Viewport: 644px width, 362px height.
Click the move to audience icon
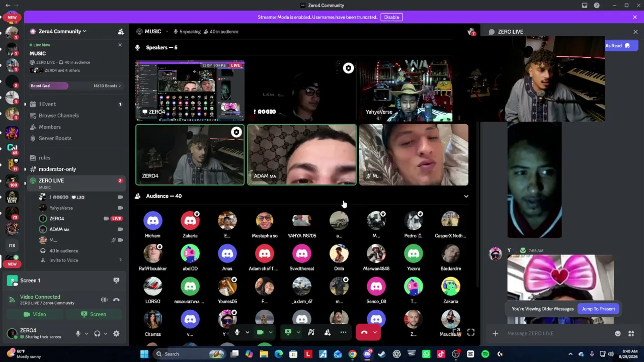coord(327,332)
